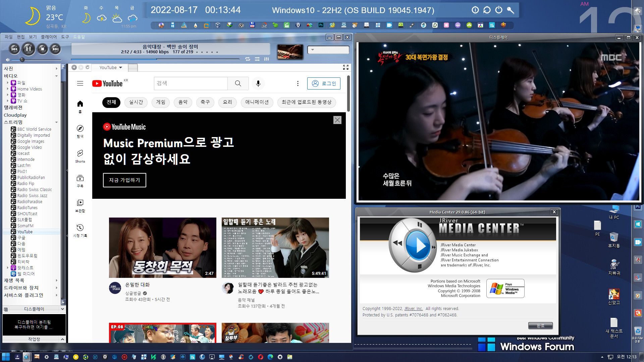Open the search dropdown box in player header
This screenshot has height=362, width=644.
pos(328,50)
